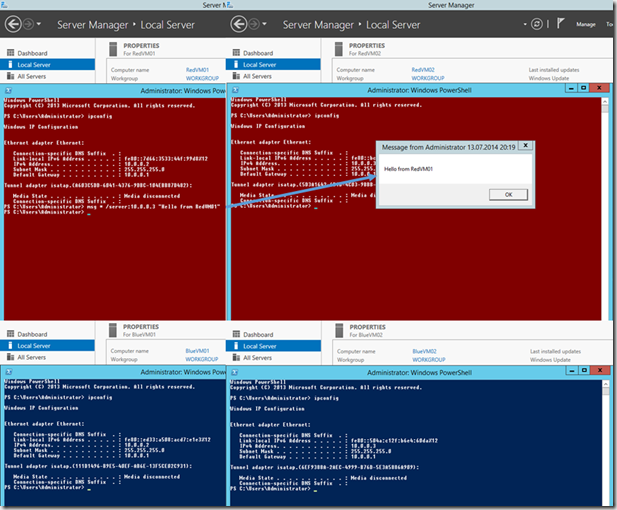617x510 pixels.
Task: Open WORKGROUP link under BlueVM02
Action: tap(429, 360)
